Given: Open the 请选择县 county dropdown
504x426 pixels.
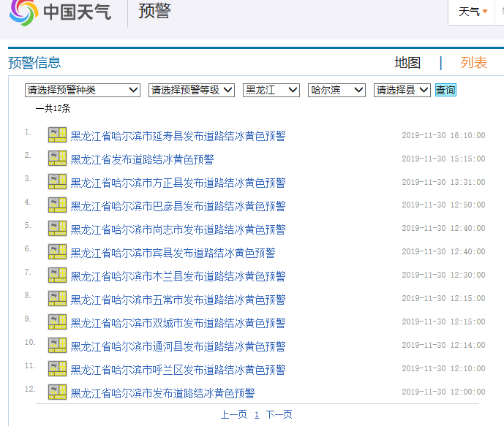Looking at the screenshot, I should (x=402, y=90).
